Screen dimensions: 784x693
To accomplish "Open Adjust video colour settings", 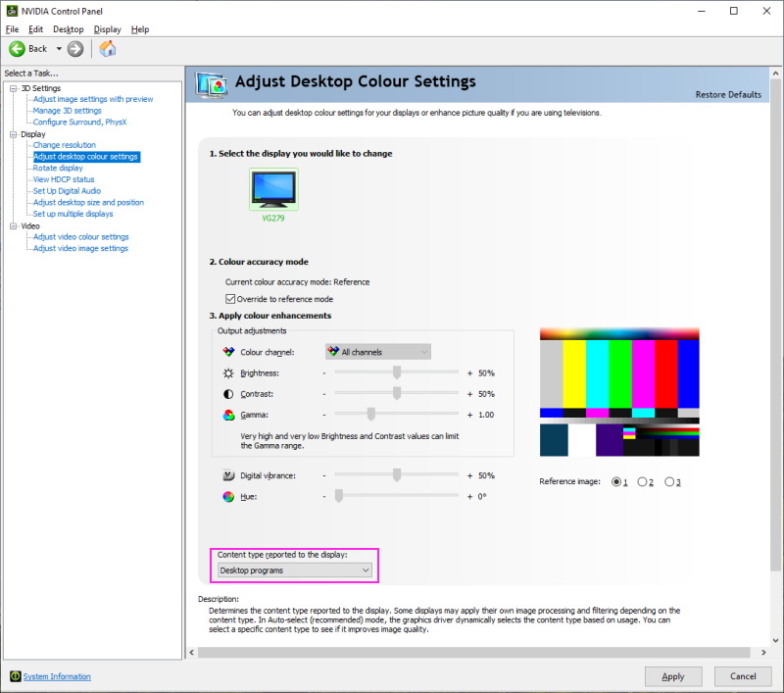I will tap(80, 237).
